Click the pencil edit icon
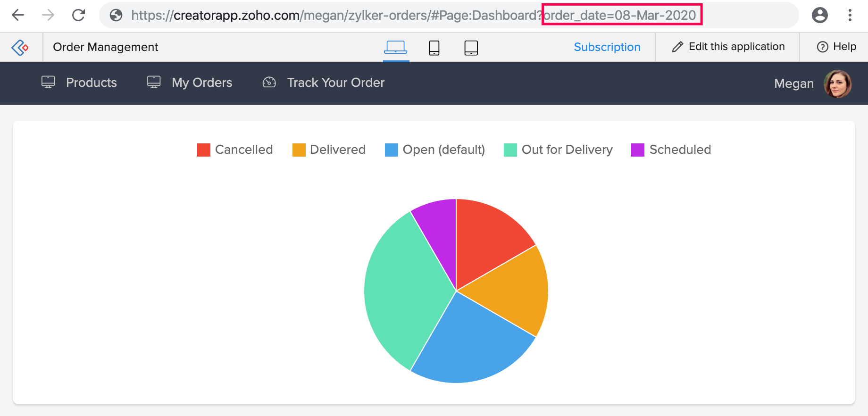Viewport: 868px width, 416px height. click(x=677, y=47)
